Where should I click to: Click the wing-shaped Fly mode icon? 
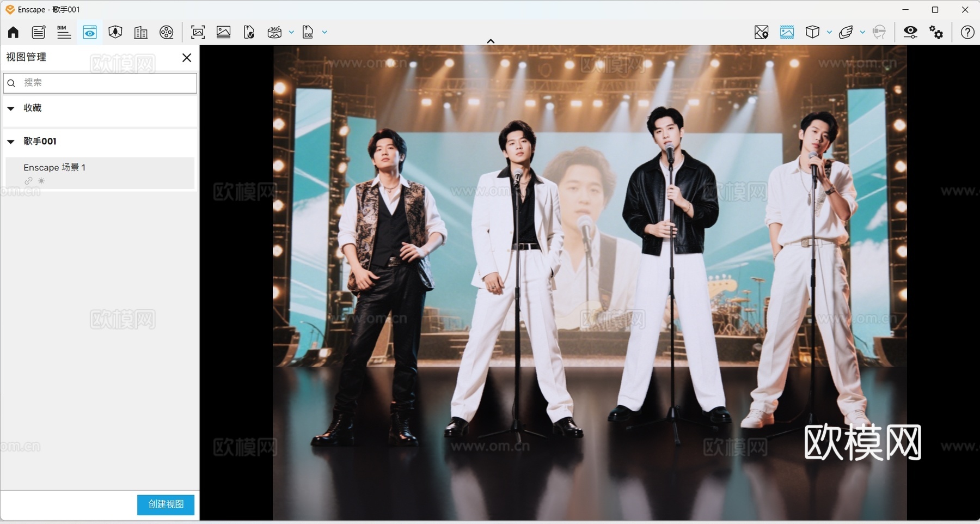(846, 32)
